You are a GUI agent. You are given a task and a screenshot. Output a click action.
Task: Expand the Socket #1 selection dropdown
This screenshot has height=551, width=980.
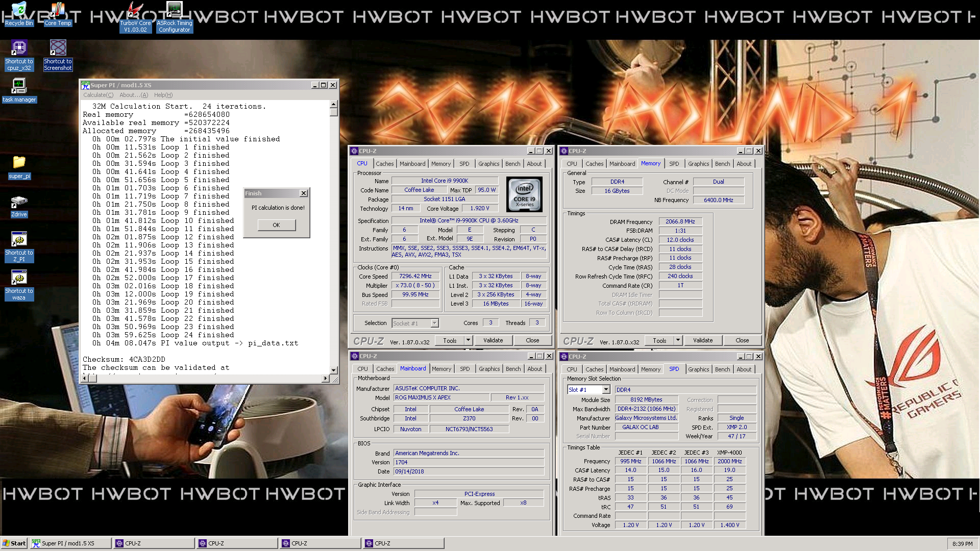point(434,323)
